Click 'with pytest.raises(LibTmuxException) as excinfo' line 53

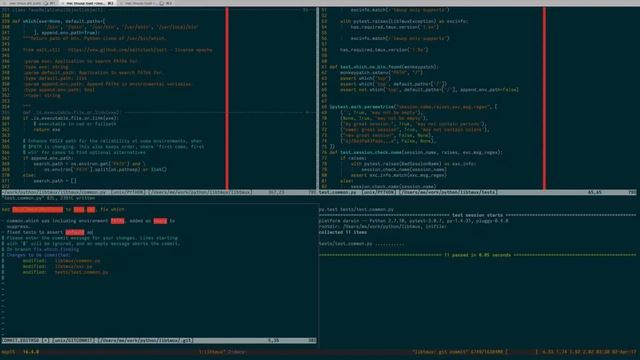[x=404, y=21]
